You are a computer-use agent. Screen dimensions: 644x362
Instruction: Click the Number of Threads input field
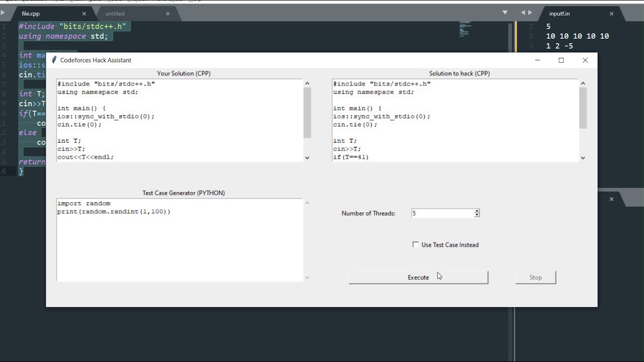point(442,213)
